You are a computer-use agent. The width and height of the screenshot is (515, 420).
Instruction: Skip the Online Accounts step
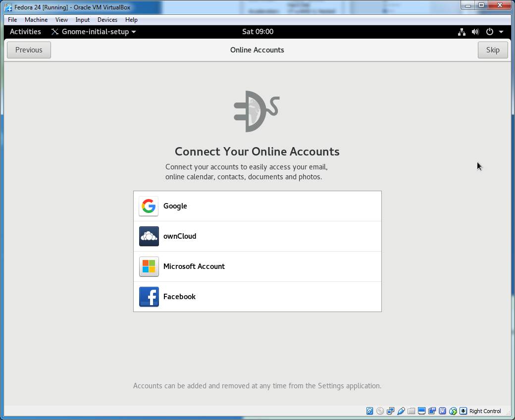click(x=493, y=50)
